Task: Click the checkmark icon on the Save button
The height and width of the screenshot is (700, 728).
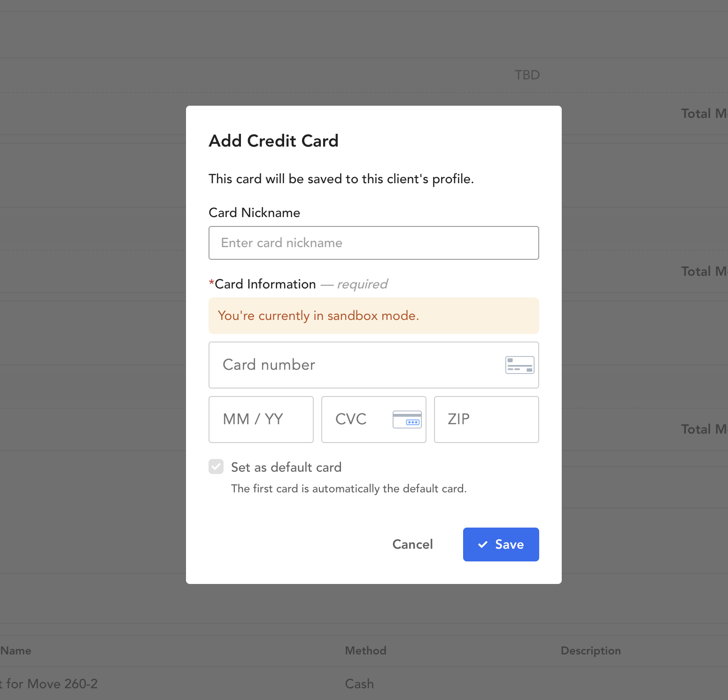Action: click(x=483, y=544)
